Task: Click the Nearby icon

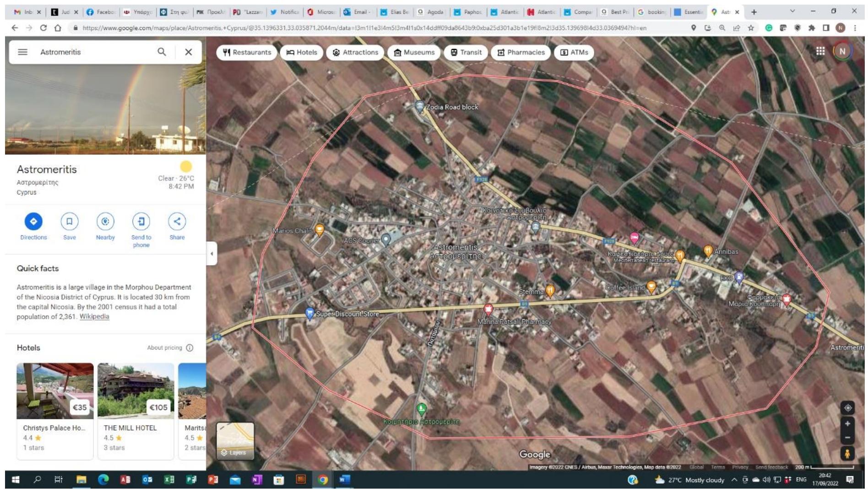Action: click(x=105, y=222)
